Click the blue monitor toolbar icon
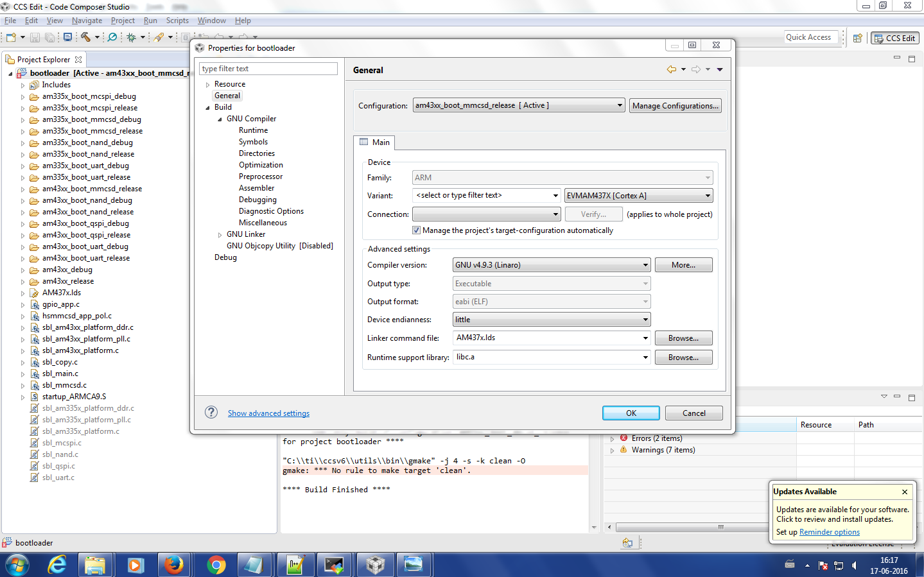The image size is (924, 577). point(67,37)
